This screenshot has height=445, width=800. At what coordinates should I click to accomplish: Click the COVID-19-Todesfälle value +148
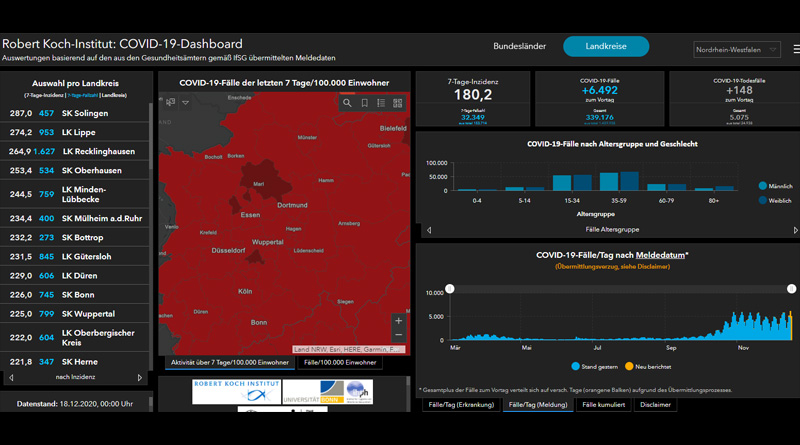click(739, 90)
